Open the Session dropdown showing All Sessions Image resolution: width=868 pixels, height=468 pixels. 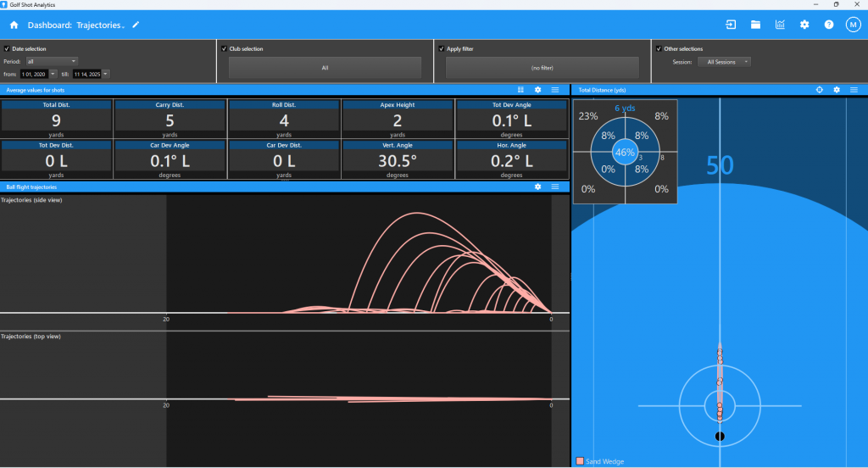coord(723,62)
